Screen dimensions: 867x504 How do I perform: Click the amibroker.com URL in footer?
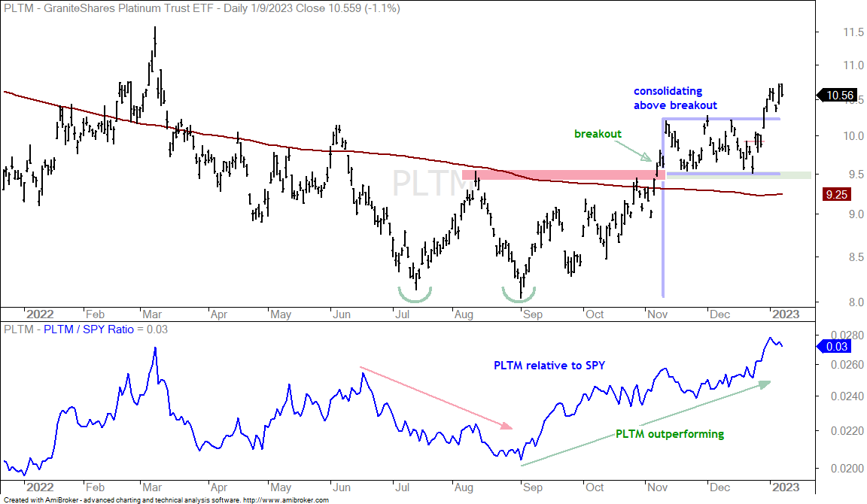click(286, 500)
